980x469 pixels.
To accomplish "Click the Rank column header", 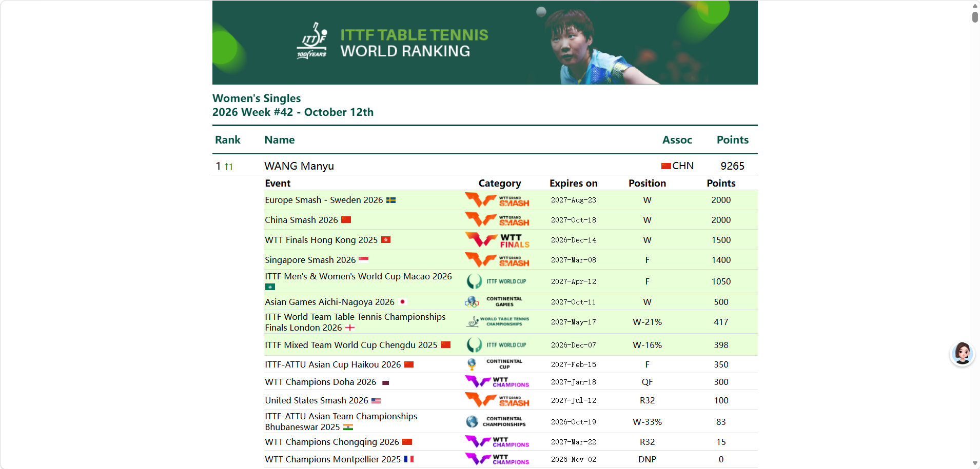I will pyautogui.click(x=228, y=140).
